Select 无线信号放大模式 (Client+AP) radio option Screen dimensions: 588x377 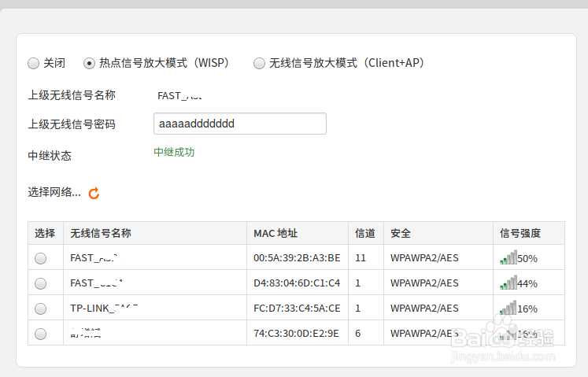(x=259, y=63)
